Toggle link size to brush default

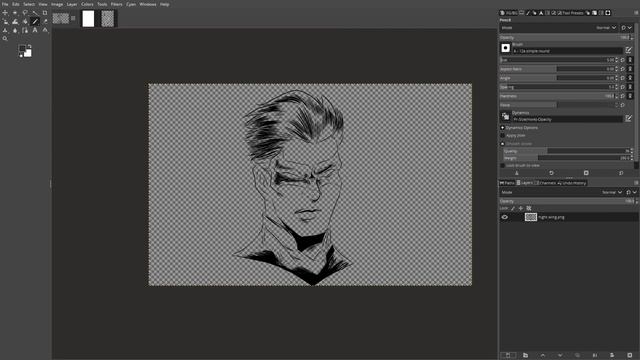point(630,60)
